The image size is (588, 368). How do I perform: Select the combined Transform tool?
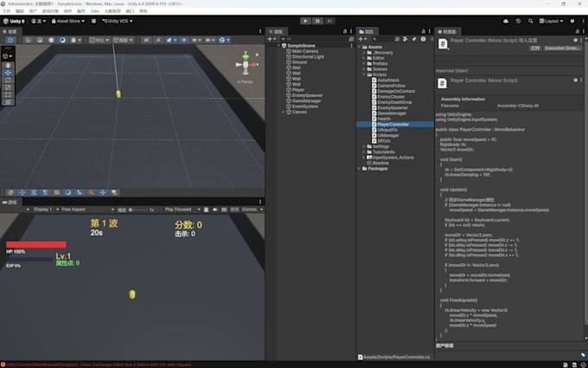tap(8, 102)
